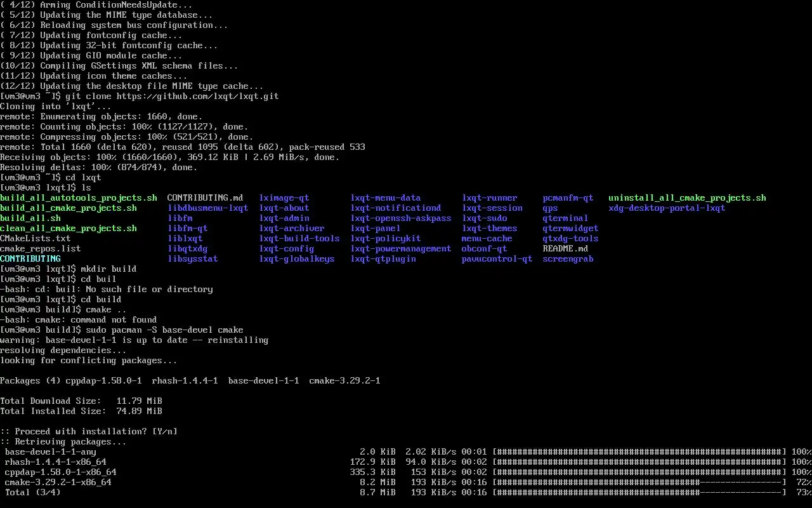Click the GitHub URL in the git clone command
This screenshot has height=508, width=812.
[x=198, y=97]
